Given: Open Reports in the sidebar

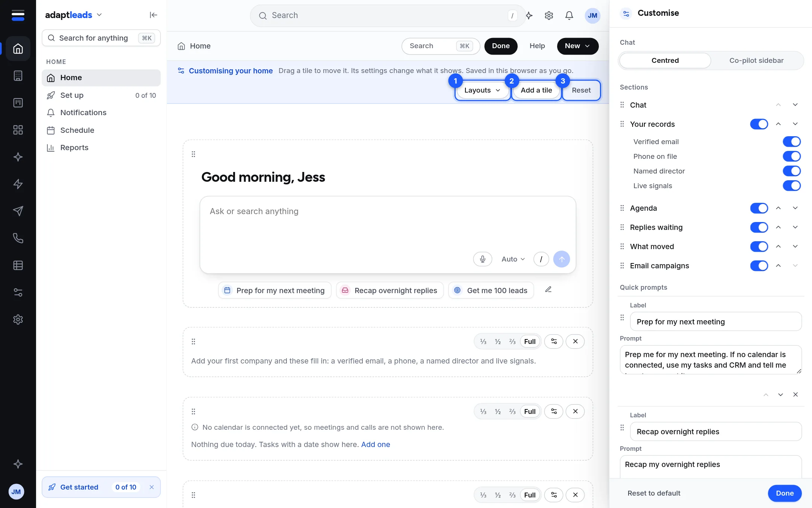Looking at the screenshot, I should pyautogui.click(x=101, y=148).
